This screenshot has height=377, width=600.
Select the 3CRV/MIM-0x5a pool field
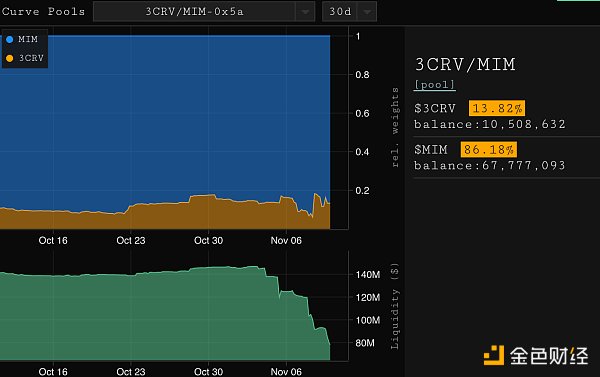194,12
